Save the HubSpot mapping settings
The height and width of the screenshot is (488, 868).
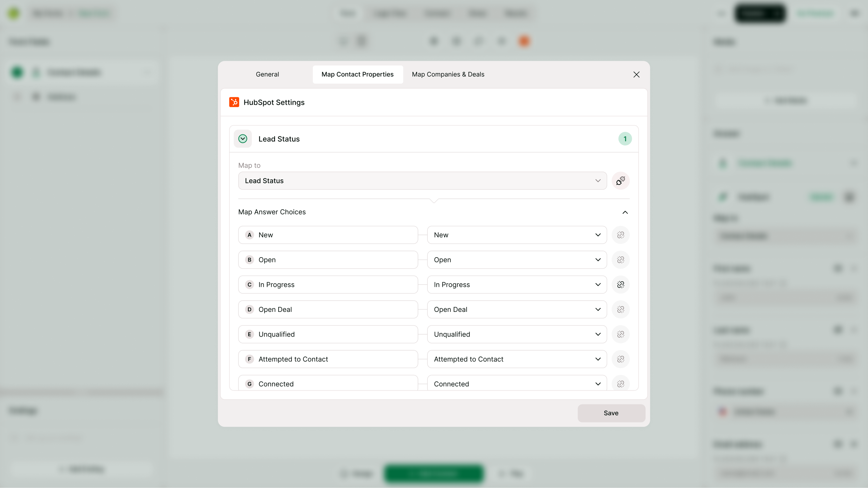pos(611,413)
